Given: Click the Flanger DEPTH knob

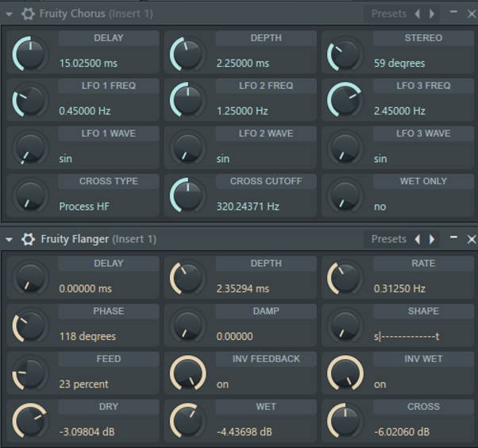Looking at the screenshot, I should click(x=187, y=278).
